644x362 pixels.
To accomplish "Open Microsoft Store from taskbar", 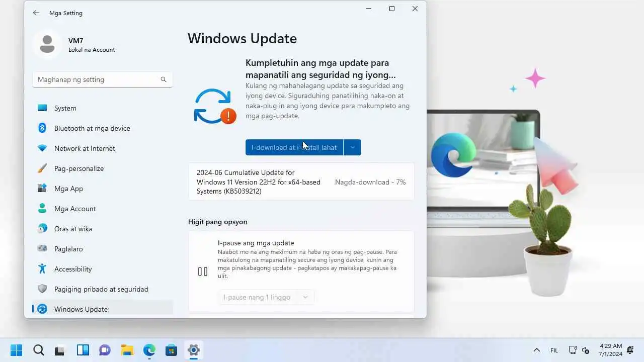I will [x=171, y=350].
